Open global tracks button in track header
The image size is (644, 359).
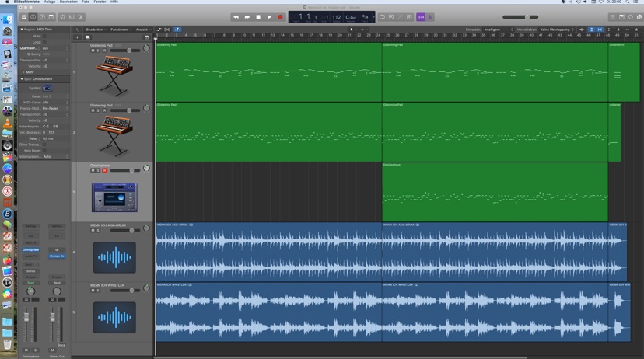[147, 37]
